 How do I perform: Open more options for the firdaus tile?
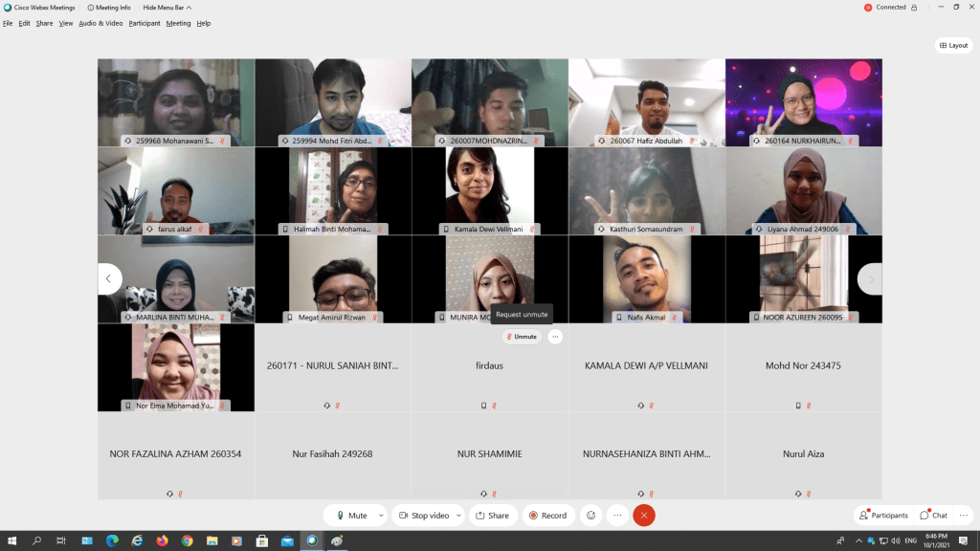(x=555, y=337)
